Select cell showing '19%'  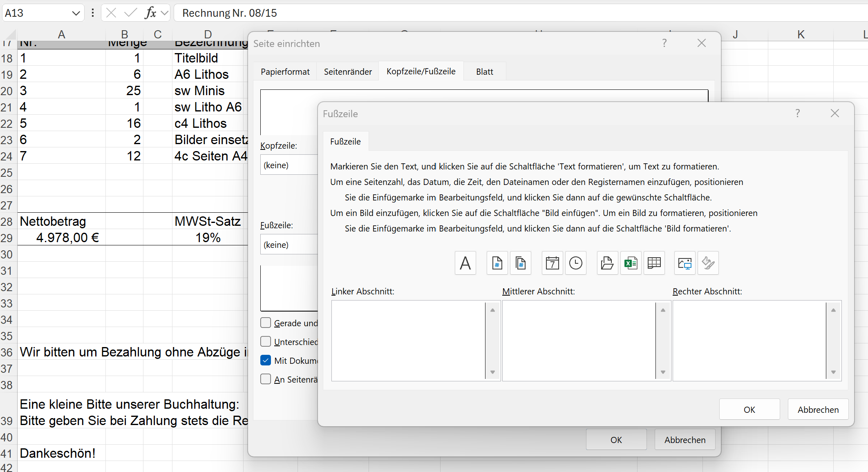pos(208,238)
